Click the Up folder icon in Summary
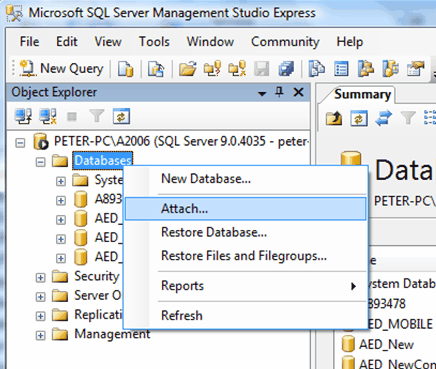 click(334, 118)
